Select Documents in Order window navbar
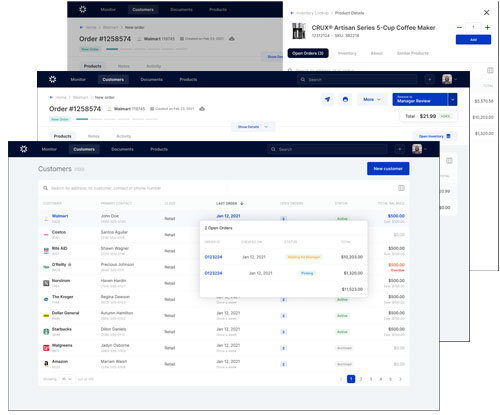 coord(152,80)
